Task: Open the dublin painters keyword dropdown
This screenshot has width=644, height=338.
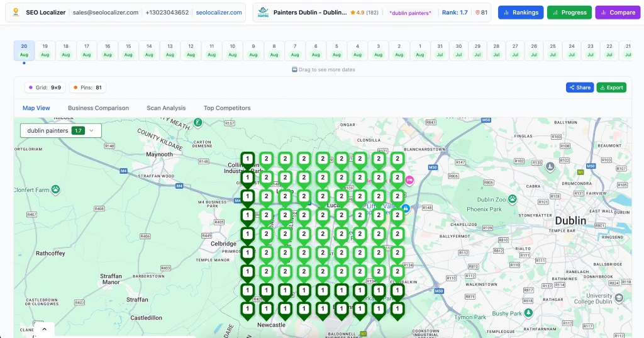Action: coord(61,130)
